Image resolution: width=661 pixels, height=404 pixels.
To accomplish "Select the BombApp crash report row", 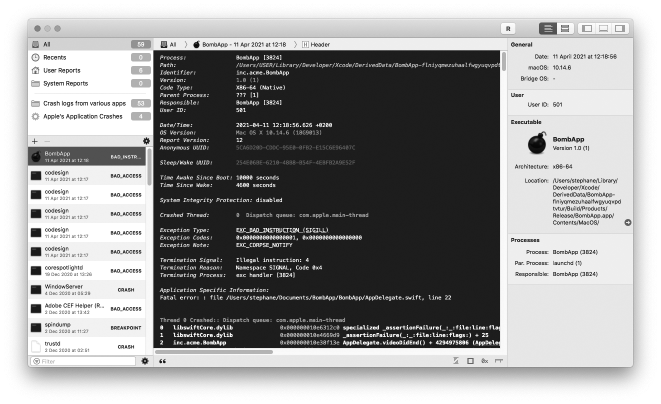I will click(x=87, y=156).
